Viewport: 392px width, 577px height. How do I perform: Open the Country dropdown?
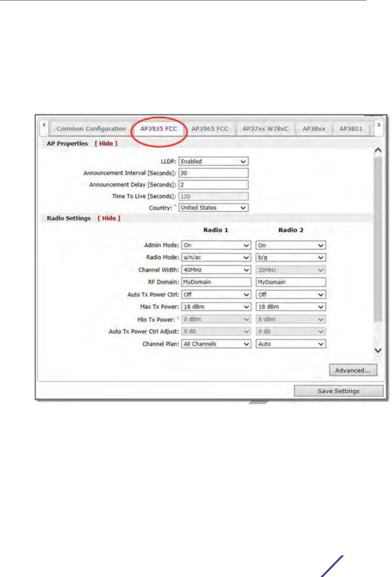[213, 208]
